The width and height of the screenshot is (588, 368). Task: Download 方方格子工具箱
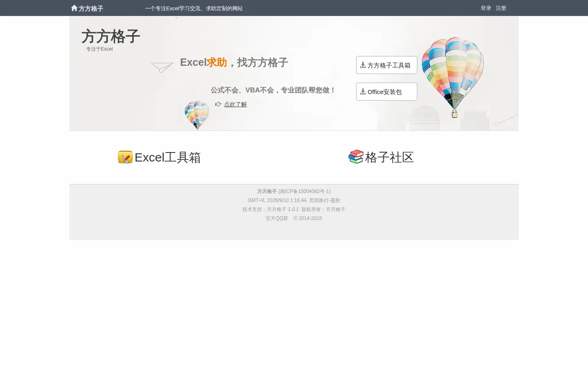(387, 65)
